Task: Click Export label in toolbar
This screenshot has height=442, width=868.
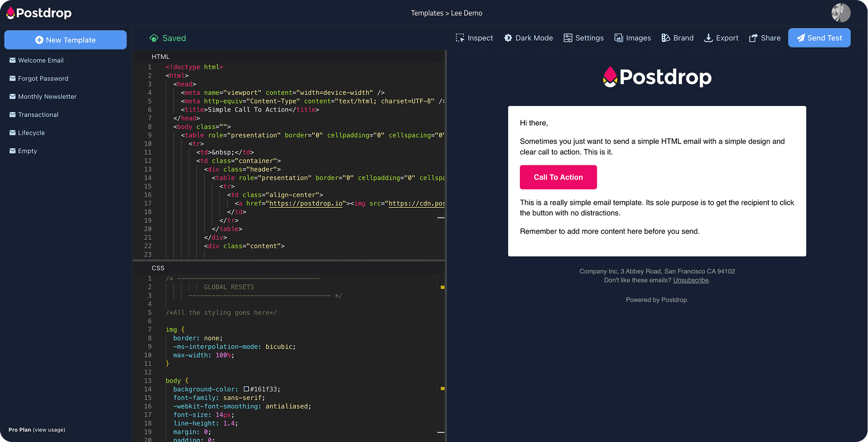Action: [727, 38]
